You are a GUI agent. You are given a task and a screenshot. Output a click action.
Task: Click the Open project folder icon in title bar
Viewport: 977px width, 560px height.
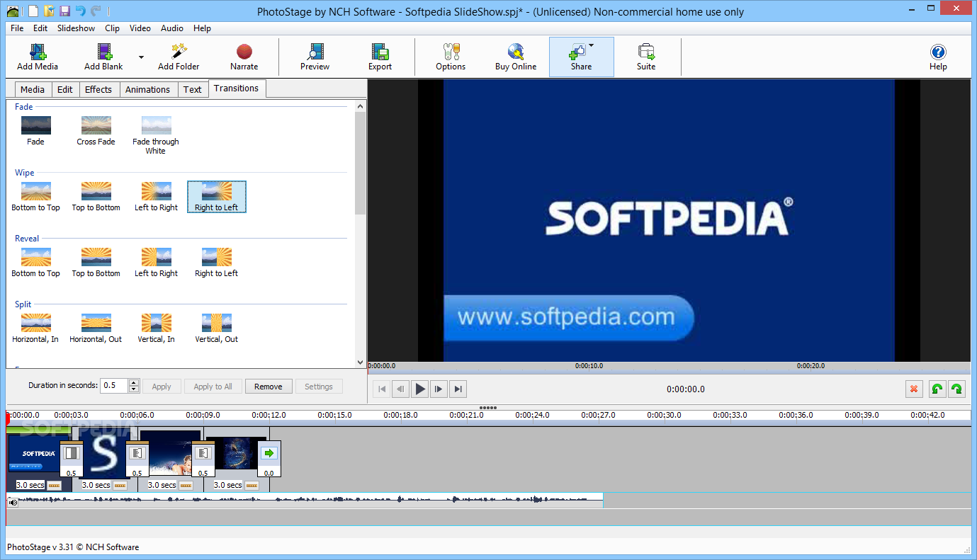pyautogui.click(x=49, y=11)
